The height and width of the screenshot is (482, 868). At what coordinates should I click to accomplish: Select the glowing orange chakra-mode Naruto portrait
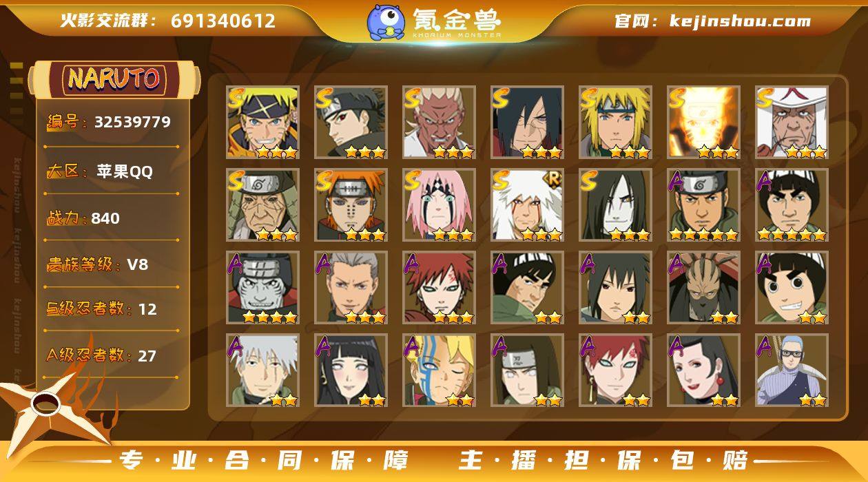[703, 123]
